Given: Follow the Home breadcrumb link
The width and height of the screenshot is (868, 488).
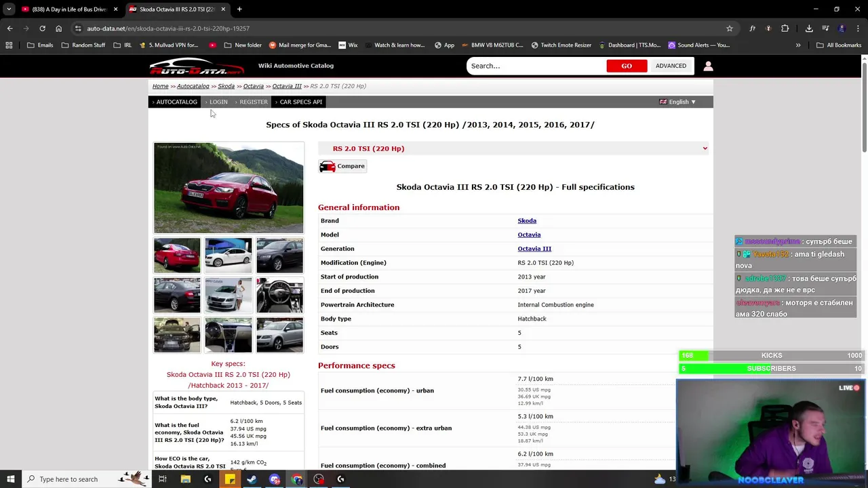Looking at the screenshot, I should click(x=160, y=86).
